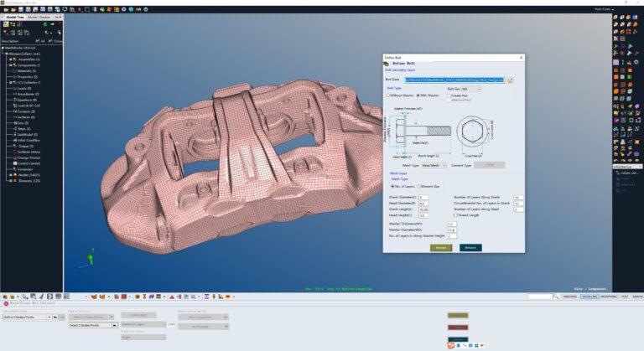Click the search magnifier icon at bottom
Viewport: 644px width, 351px height.
coord(556,297)
